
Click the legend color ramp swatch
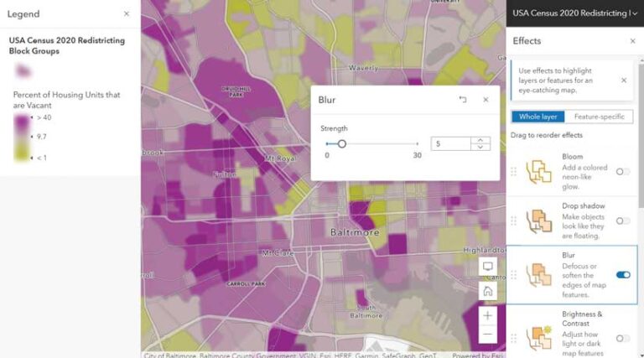(x=22, y=137)
